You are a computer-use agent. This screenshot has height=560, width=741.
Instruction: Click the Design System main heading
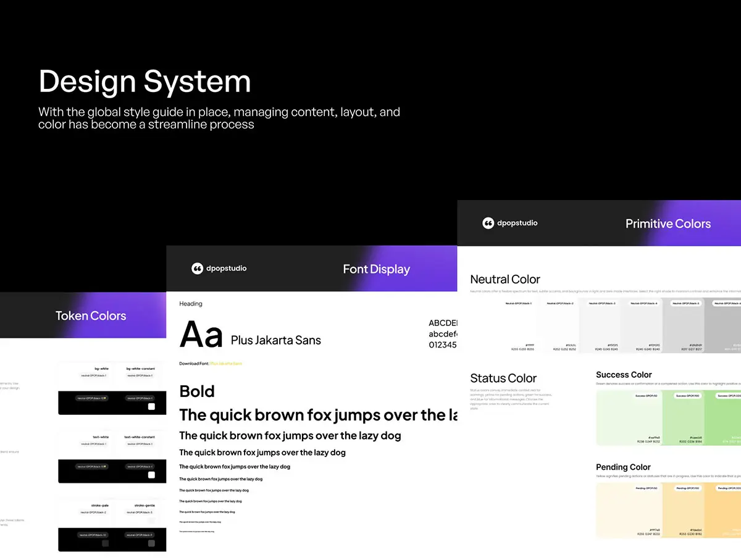point(144,81)
